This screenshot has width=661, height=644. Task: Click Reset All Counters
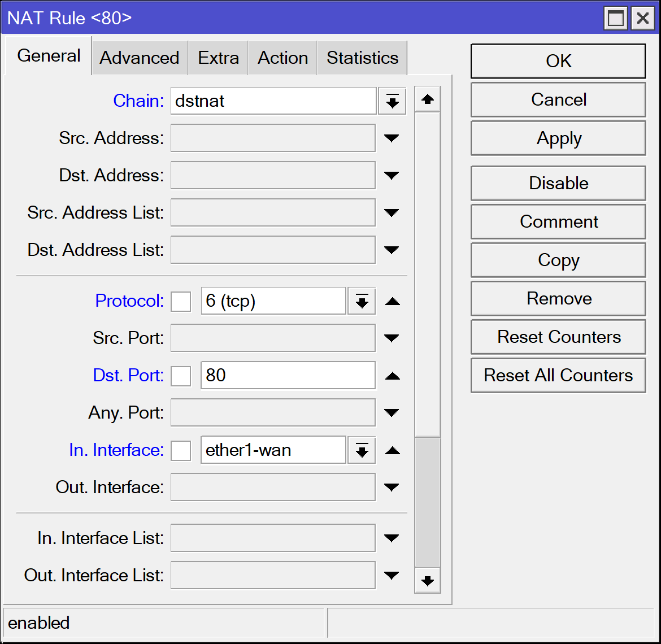[x=558, y=375]
